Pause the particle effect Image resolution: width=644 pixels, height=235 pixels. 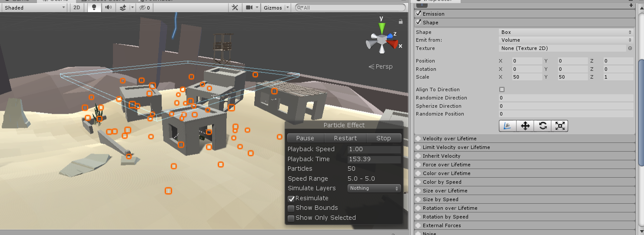click(305, 138)
